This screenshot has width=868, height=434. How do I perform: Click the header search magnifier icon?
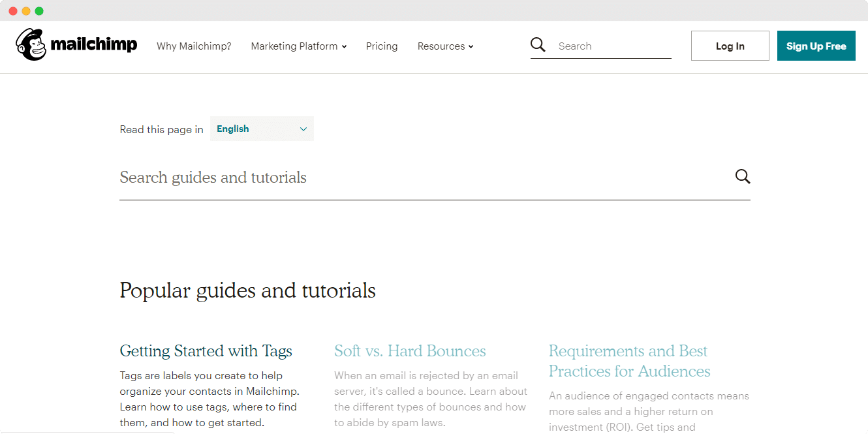click(x=538, y=45)
